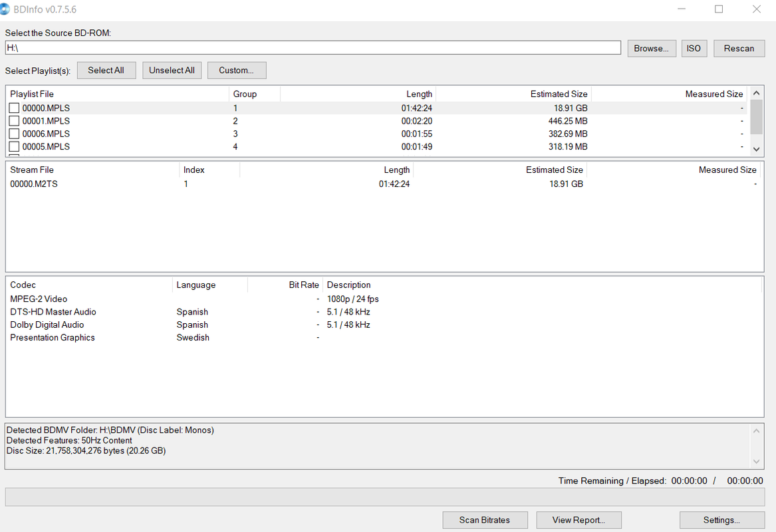
Task: Click the playlist list scrollbar thumb
Action: [x=756, y=117]
